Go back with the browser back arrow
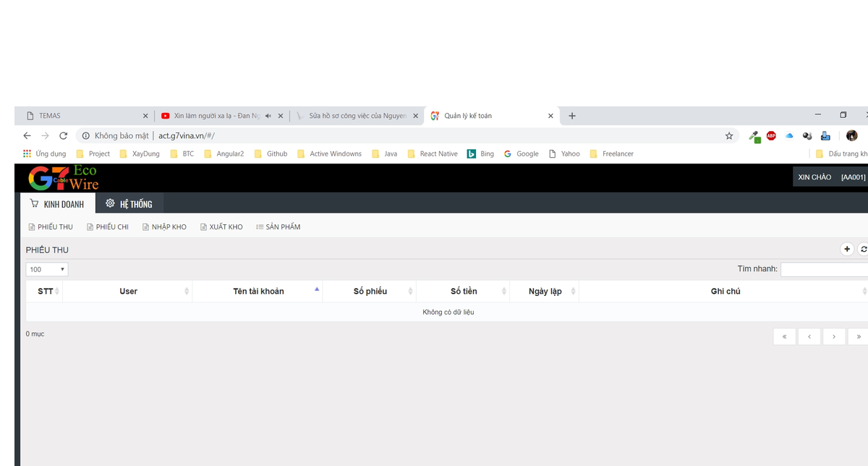 [27, 135]
